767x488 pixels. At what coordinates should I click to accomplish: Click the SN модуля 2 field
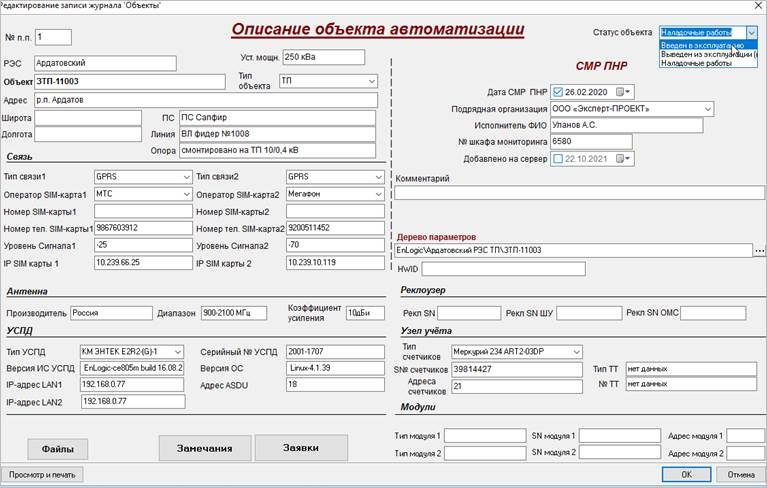tap(620, 452)
